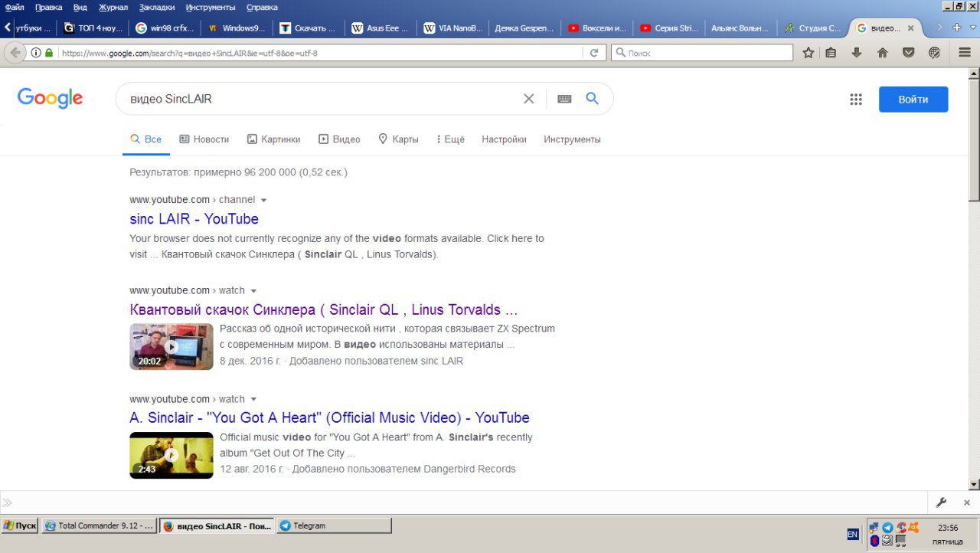Open the Пуск start button
The image size is (980, 553).
click(x=20, y=525)
